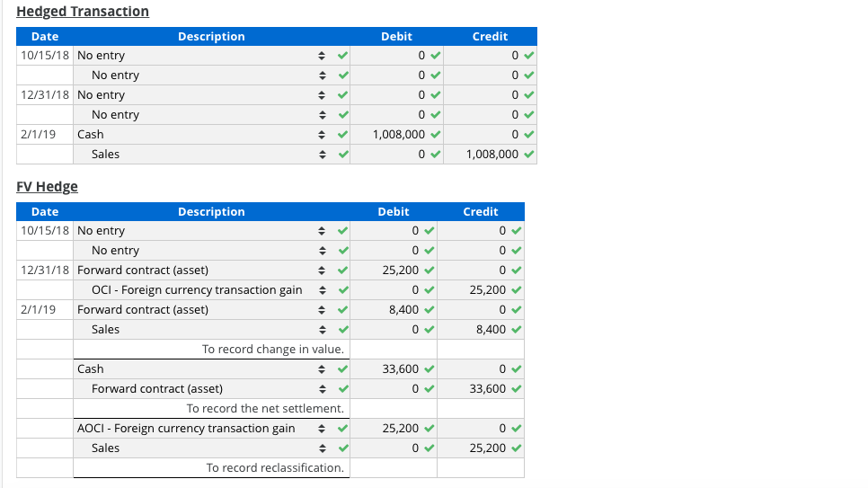Click the 'To record reclassification.' note
868x488 pixels.
(275, 468)
